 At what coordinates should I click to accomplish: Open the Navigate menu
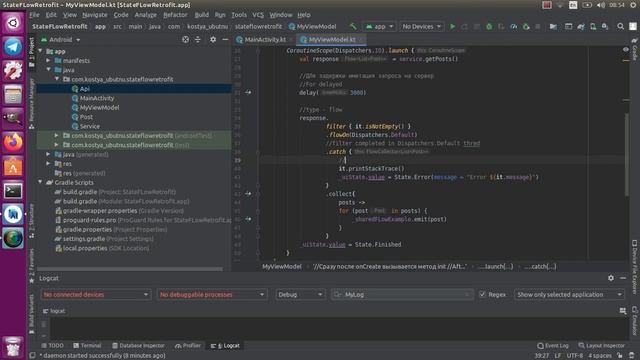[x=95, y=15]
